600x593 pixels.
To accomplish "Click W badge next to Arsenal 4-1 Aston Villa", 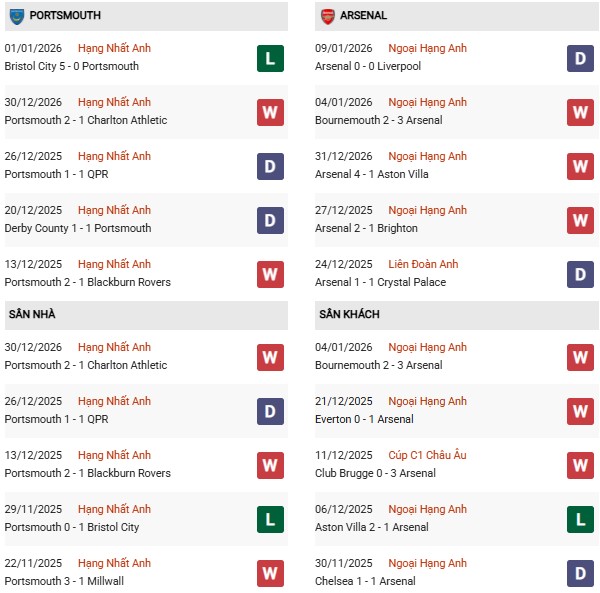I will click(581, 166).
